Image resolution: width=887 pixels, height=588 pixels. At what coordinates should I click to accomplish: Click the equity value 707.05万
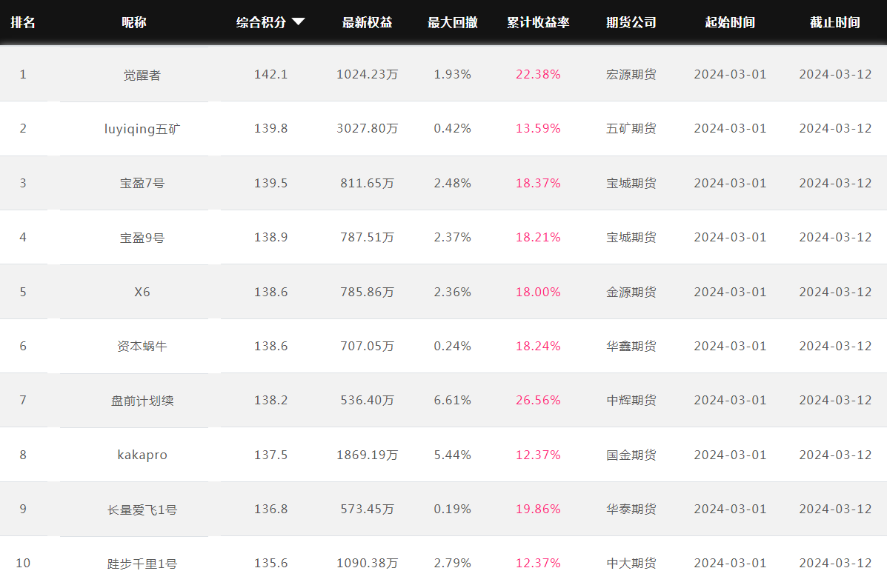(367, 346)
